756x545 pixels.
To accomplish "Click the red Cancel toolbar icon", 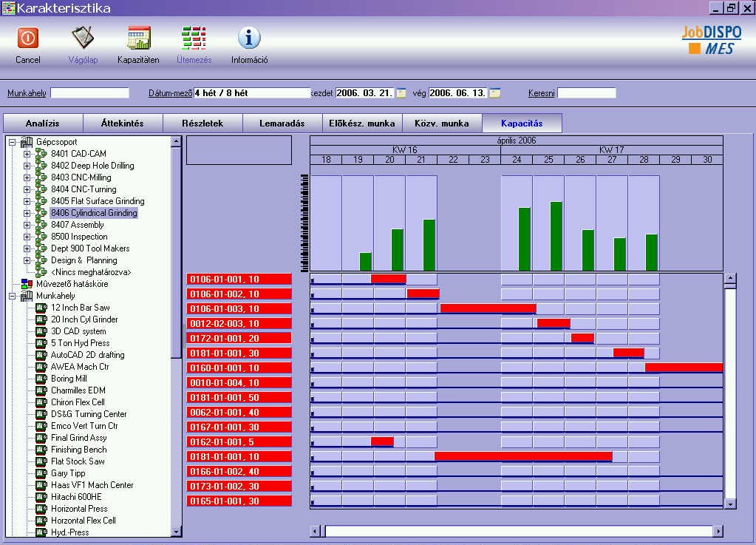I will pyautogui.click(x=28, y=38).
